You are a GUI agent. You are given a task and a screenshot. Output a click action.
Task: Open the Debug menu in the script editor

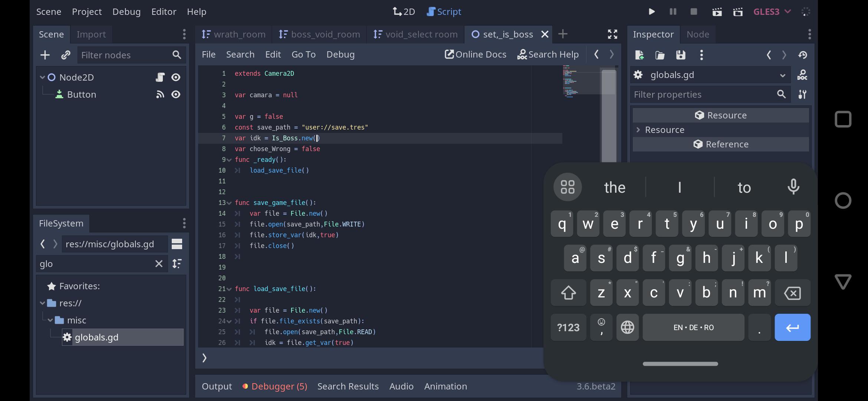340,54
